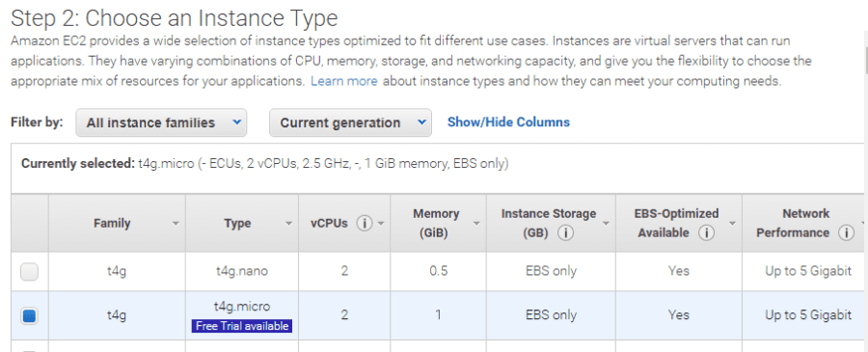Open the Instance Storage info icon
The height and width of the screenshot is (352, 868).
[x=565, y=233]
